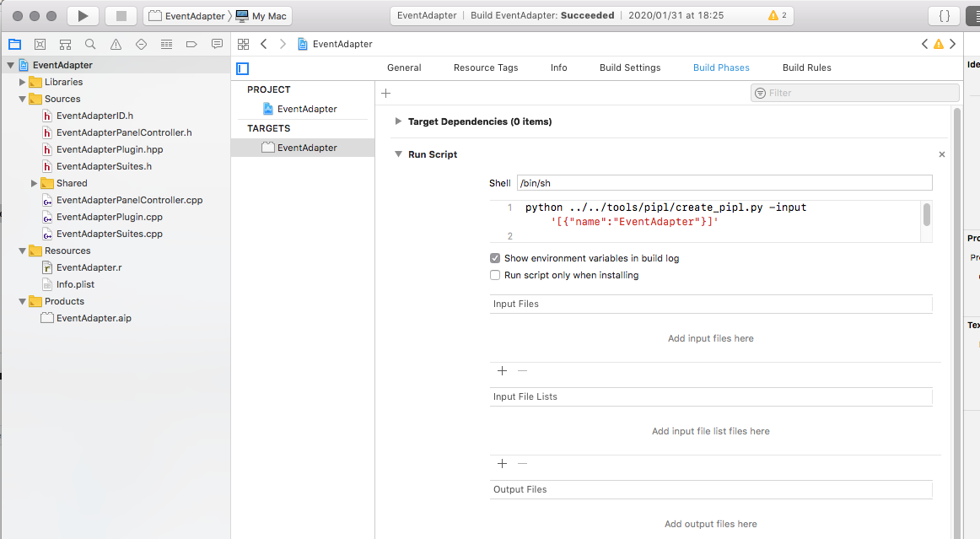Open the Report navigator speech bubble
The image size is (980, 539).
[217, 44]
